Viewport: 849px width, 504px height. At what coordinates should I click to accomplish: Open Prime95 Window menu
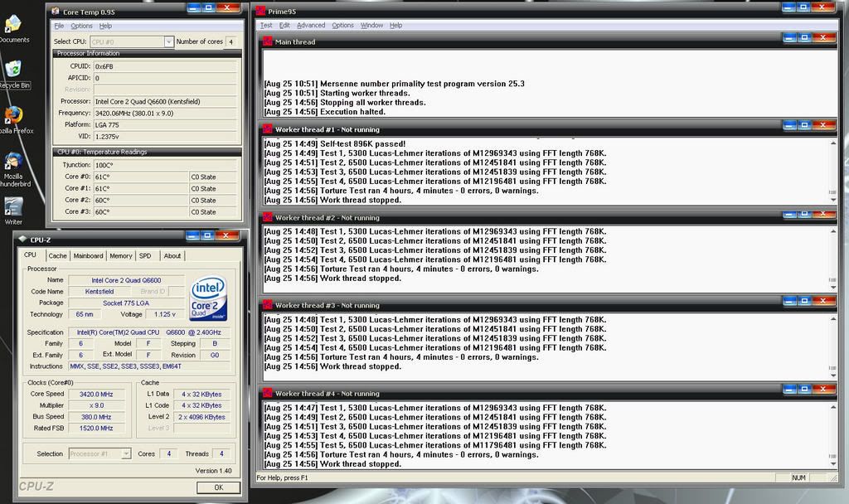pyautogui.click(x=372, y=26)
